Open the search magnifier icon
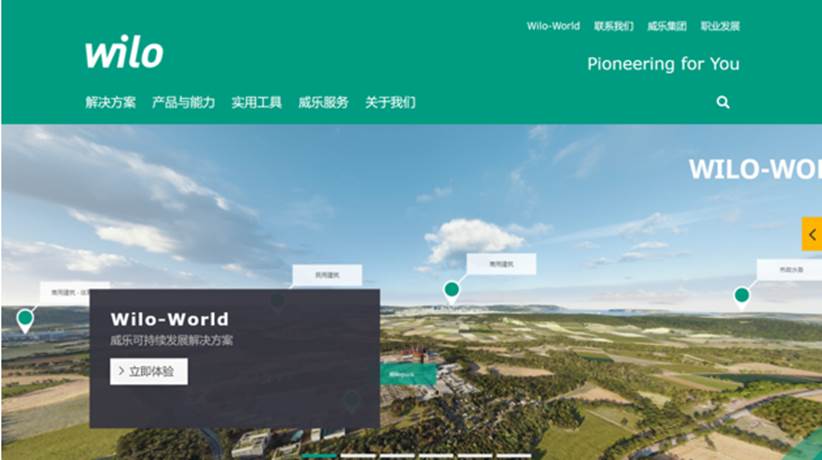This screenshot has height=460, width=822. click(723, 102)
